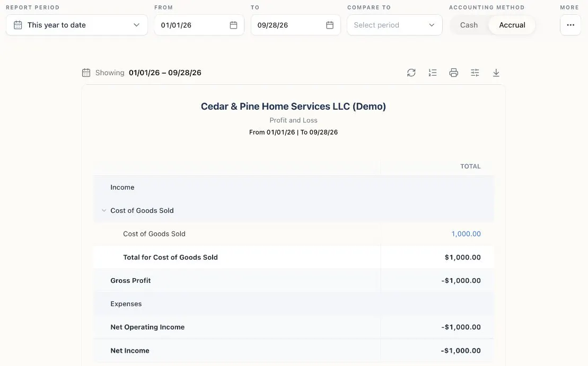Open the 1,000.00 Cost of Goods Sold amount
This screenshot has height=366, width=588.
[466, 234]
